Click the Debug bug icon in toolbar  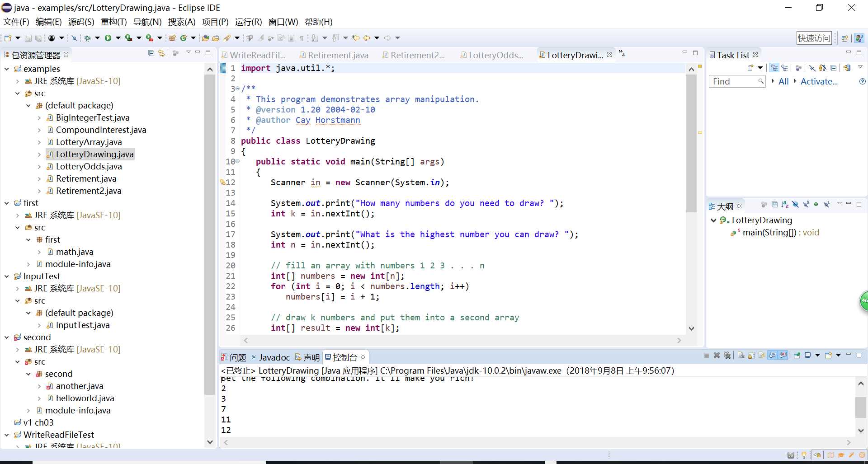tap(87, 38)
